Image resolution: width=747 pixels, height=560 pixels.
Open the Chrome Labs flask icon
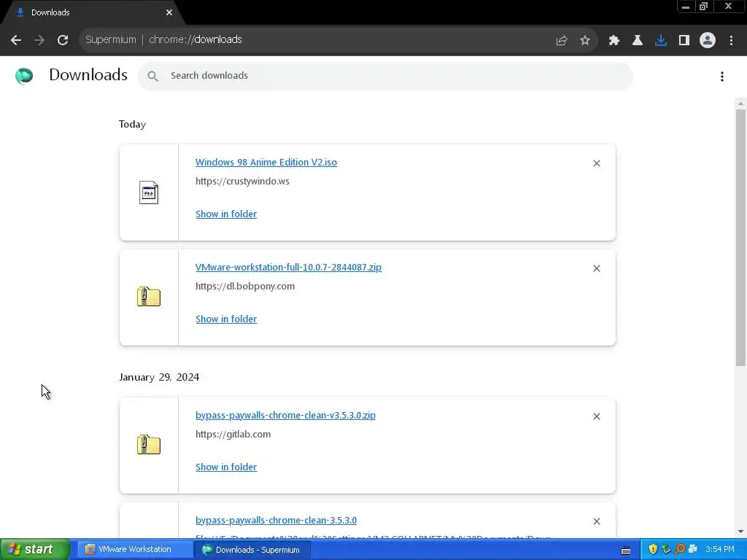pyautogui.click(x=638, y=41)
